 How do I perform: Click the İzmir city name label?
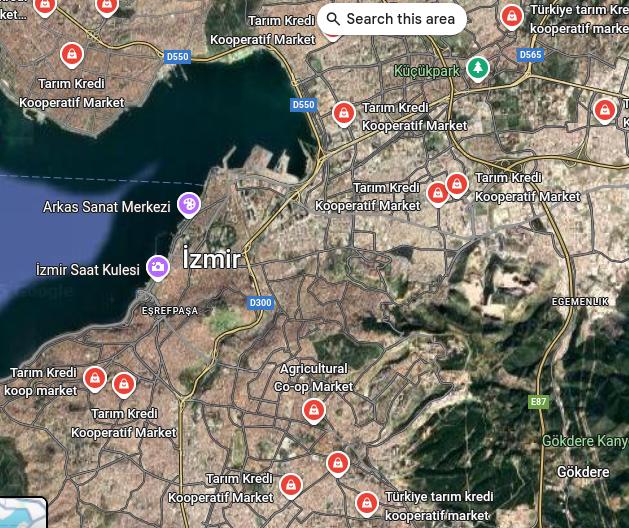tap(211, 261)
